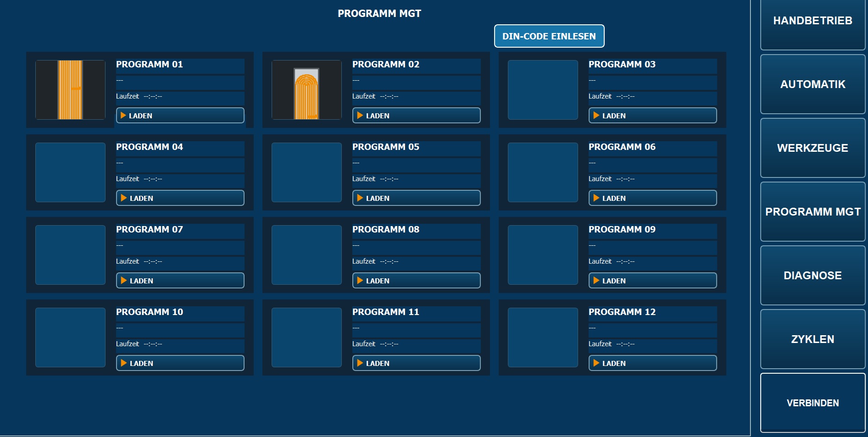This screenshot has height=437, width=868.
Task: Select the empty PROGRAMM 12 preview tile
Action: (x=543, y=337)
